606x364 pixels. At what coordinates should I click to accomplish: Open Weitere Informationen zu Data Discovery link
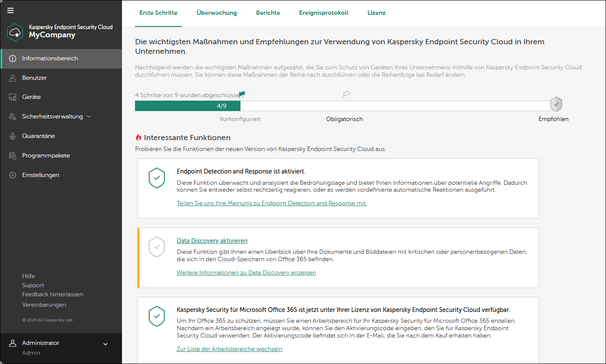coord(246,272)
